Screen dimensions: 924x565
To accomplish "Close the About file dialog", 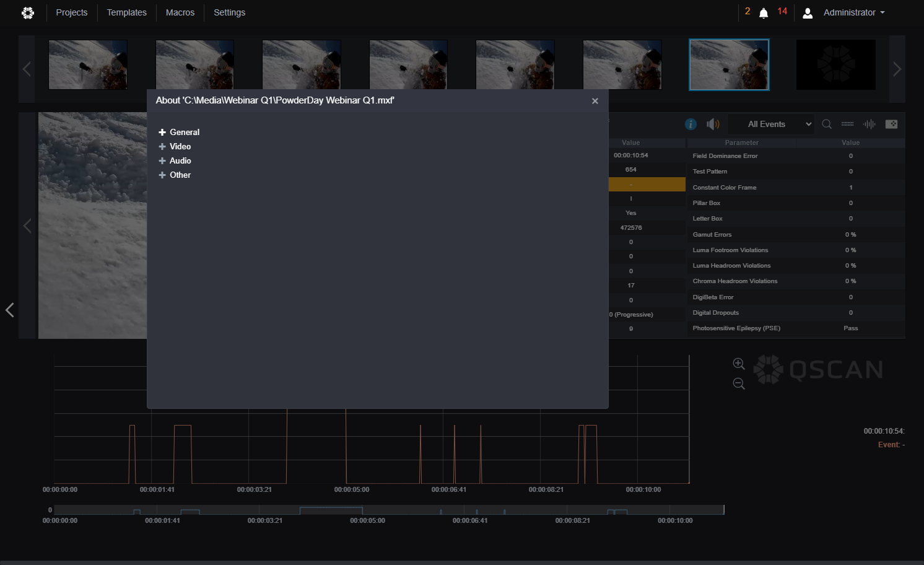I will [595, 101].
